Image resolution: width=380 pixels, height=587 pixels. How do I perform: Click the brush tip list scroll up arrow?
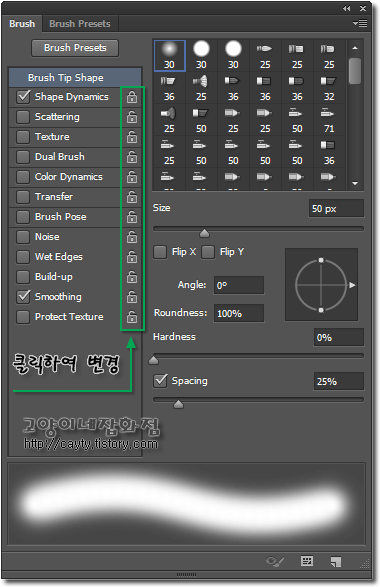click(x=355, y=48)
